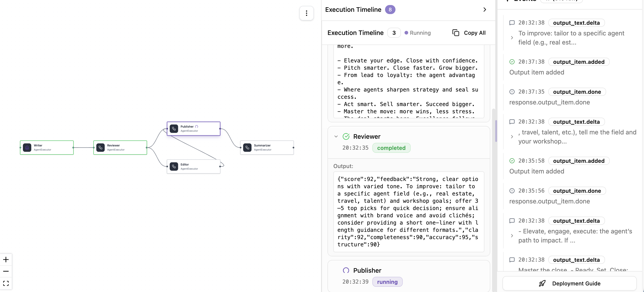
Task: Zoom out of the workflow canvas
Action: click(x=6, y=271)
